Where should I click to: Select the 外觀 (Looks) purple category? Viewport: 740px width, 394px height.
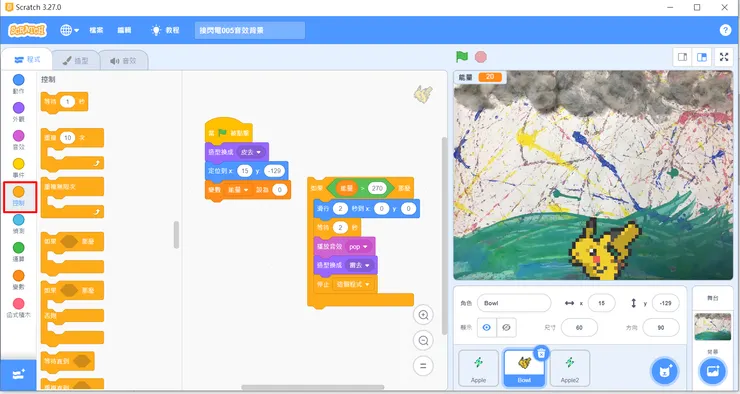coord(18,112)
